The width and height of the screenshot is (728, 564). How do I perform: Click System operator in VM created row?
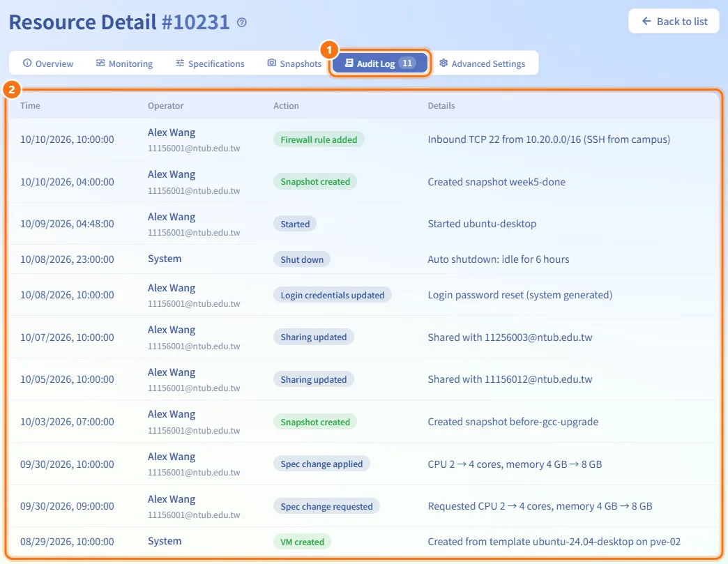pos(165,541)
